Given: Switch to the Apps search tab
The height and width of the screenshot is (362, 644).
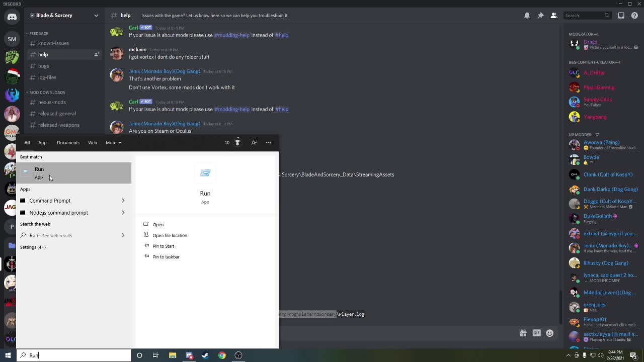Looking at the screenshot, I should pyautogui.click(x=43, y=142).
